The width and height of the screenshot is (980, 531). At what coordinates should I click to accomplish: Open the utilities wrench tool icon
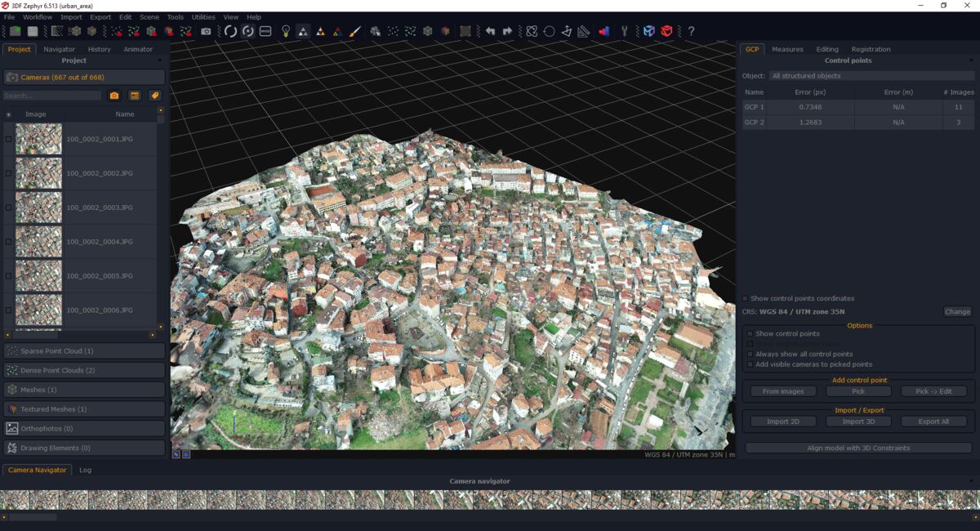[x=626, y=31]
